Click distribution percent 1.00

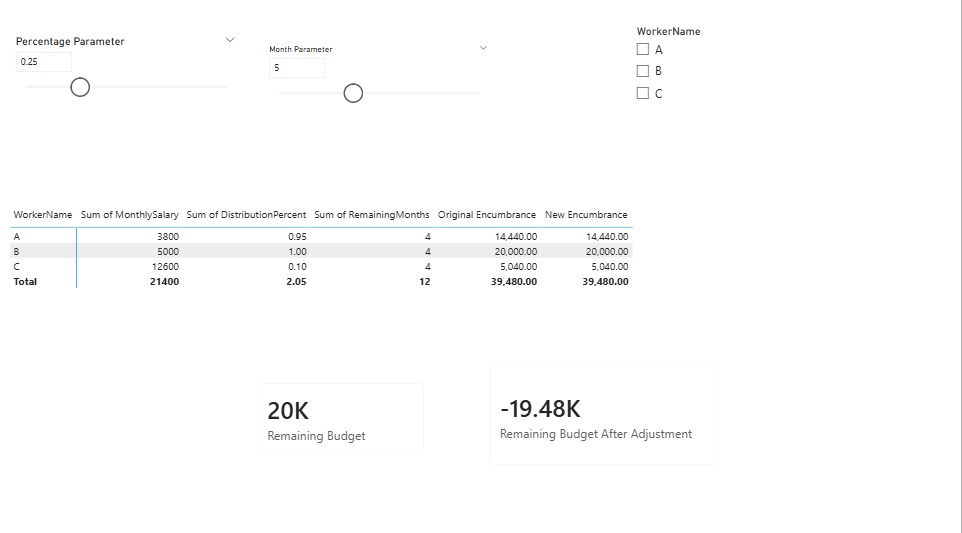click(x=297, y=251)
